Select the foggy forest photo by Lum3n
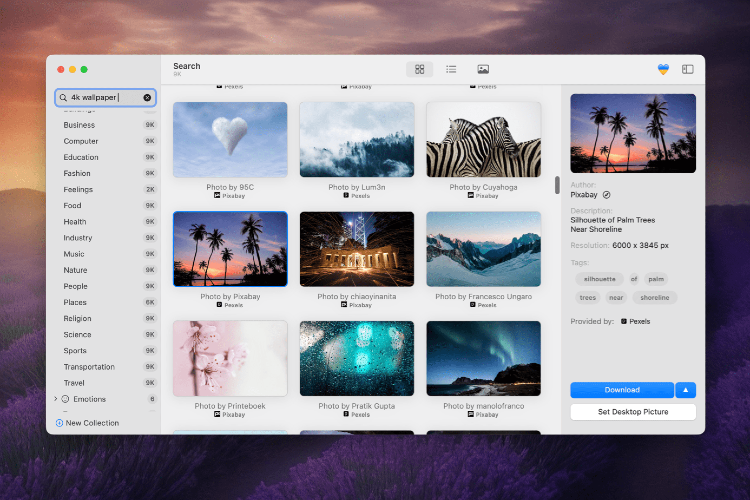 coord(357,139)
